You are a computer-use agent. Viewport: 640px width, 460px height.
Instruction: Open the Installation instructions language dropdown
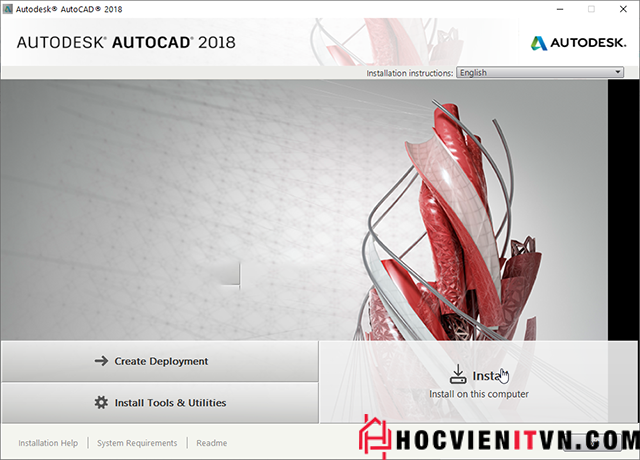[x=540, y=73]
